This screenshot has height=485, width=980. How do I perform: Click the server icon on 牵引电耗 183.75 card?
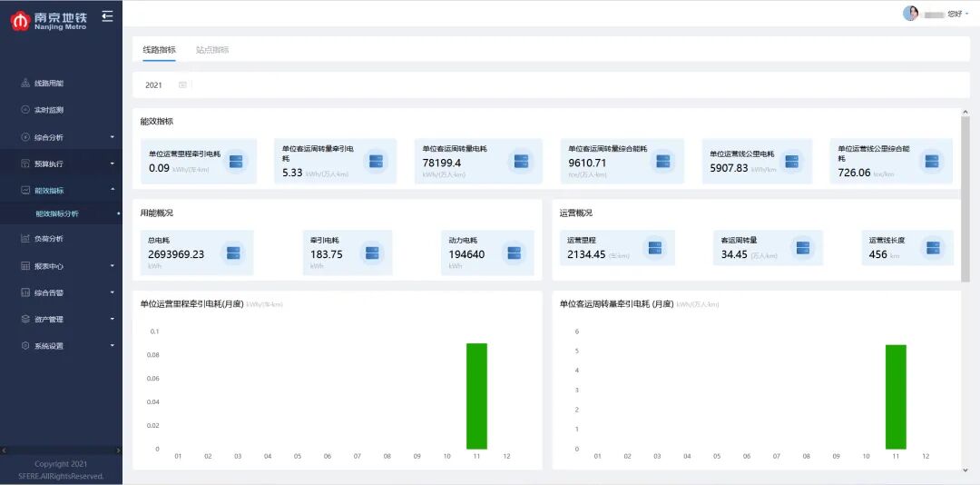tap(372, 252)
